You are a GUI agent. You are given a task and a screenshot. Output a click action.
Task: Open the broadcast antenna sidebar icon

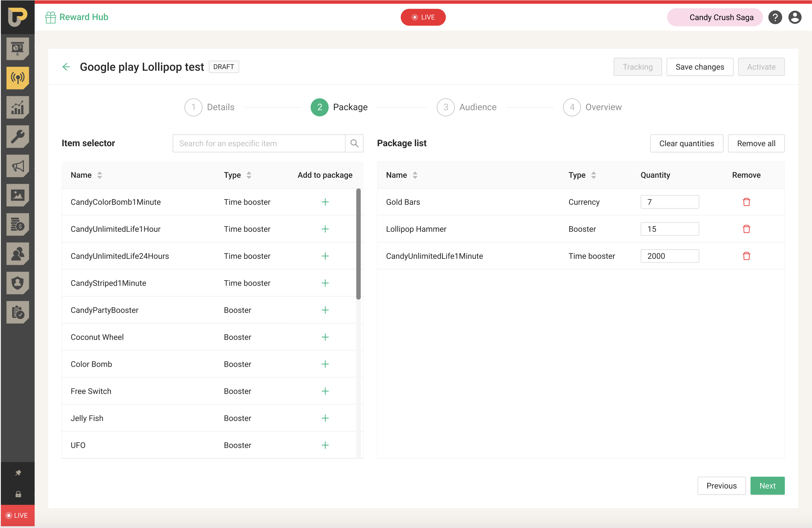(x=18, y=78)
